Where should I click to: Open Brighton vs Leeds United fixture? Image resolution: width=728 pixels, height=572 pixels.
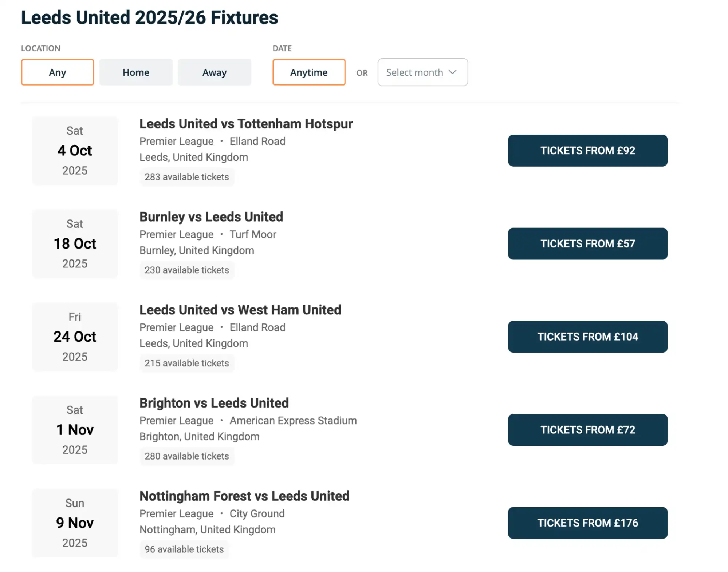(213, 403)
